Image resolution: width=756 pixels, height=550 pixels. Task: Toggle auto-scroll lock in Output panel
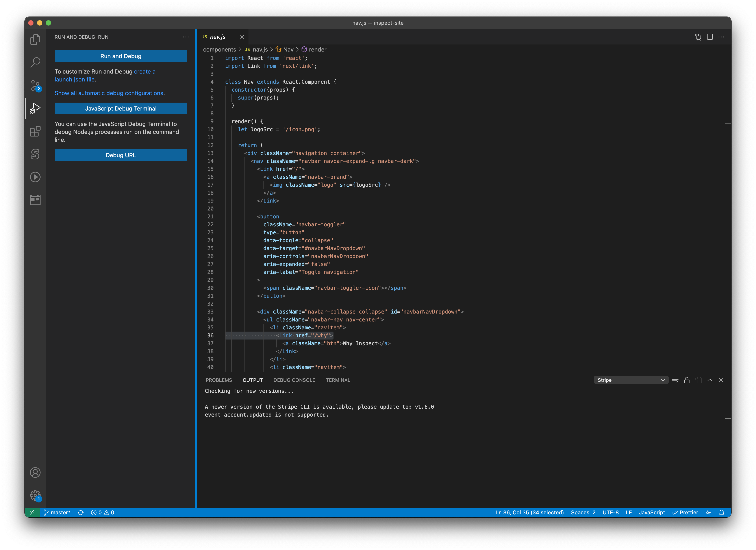(x=687, y=380)
